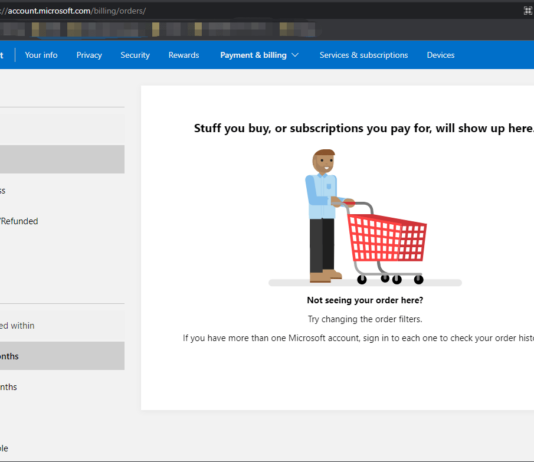This screenshot has width=534, height=462.
Task: Open the Security tab
Action: pos(135,55)
